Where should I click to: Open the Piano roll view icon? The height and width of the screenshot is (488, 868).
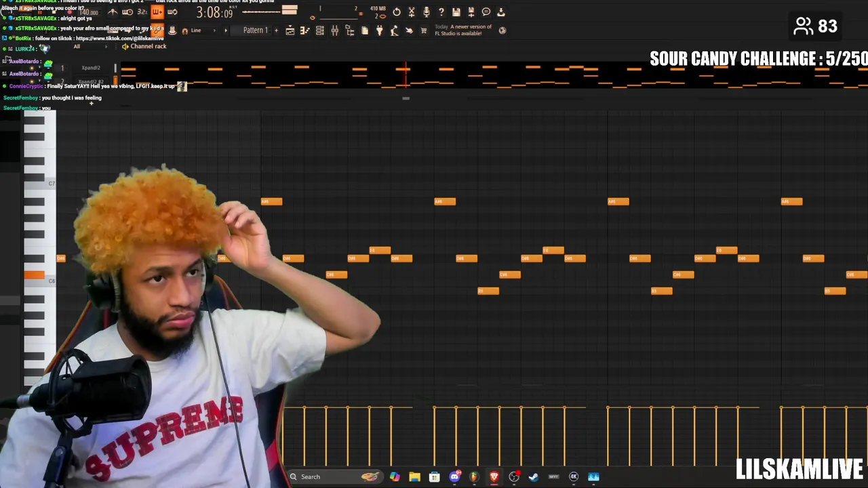coord(305,30)
